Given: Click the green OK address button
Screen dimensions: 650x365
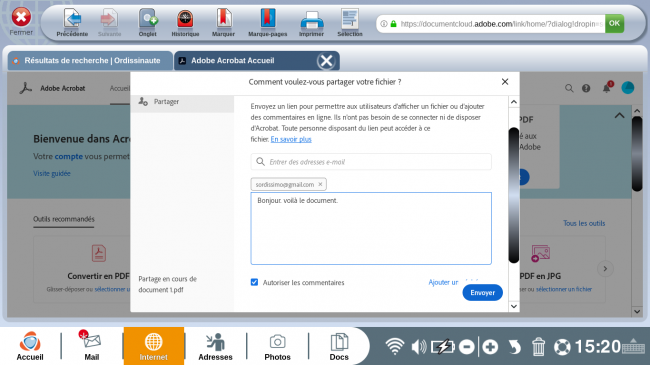Looking at the screenshot, I should (x=614, y=23).
